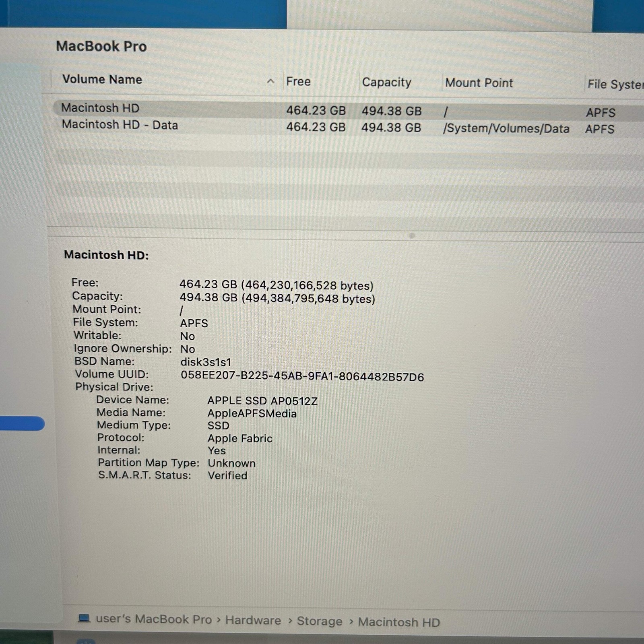Sort the table by Volume Name
This screenshot has height=644, width=644.
tap(102, 79)
